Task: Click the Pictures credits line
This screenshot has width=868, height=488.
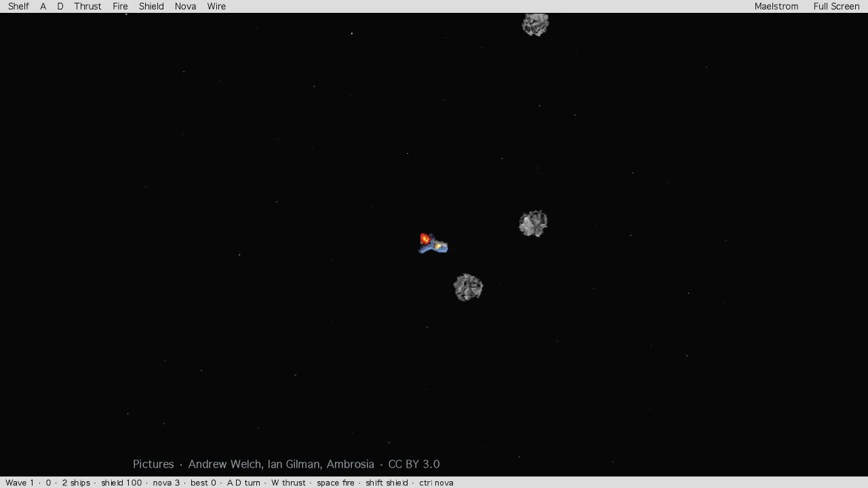Action: point(286,464)
